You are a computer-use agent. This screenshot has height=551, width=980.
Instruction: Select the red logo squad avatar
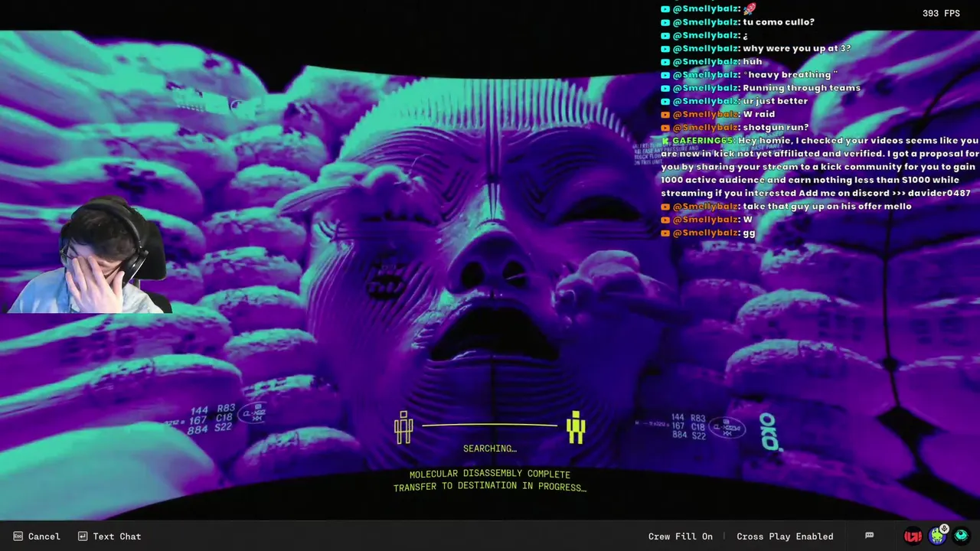pyautogui.click(x=913, y=536)
